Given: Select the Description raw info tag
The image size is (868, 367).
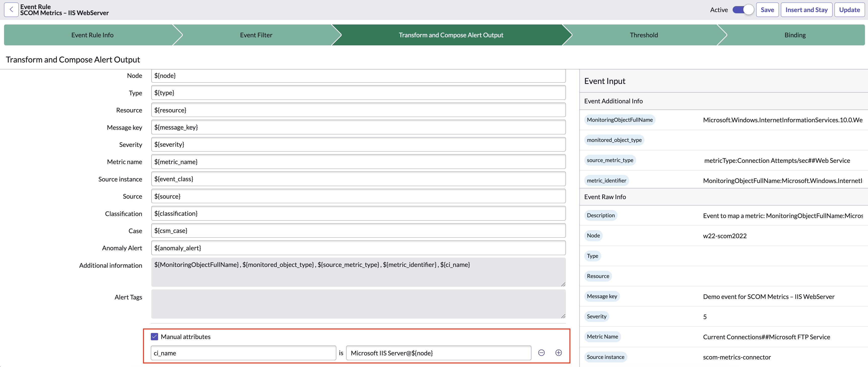Looking at the screenshot, I should [x=601, y=215].
